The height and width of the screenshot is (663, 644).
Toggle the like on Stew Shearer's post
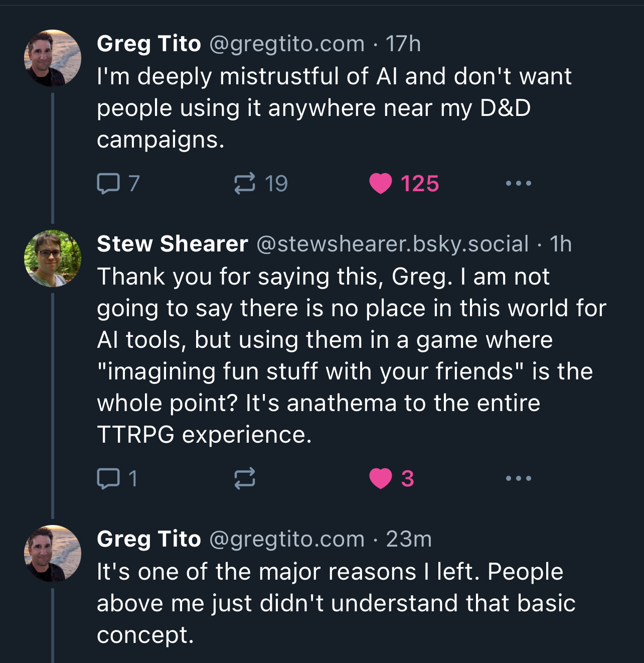click(x=381, y=478)
